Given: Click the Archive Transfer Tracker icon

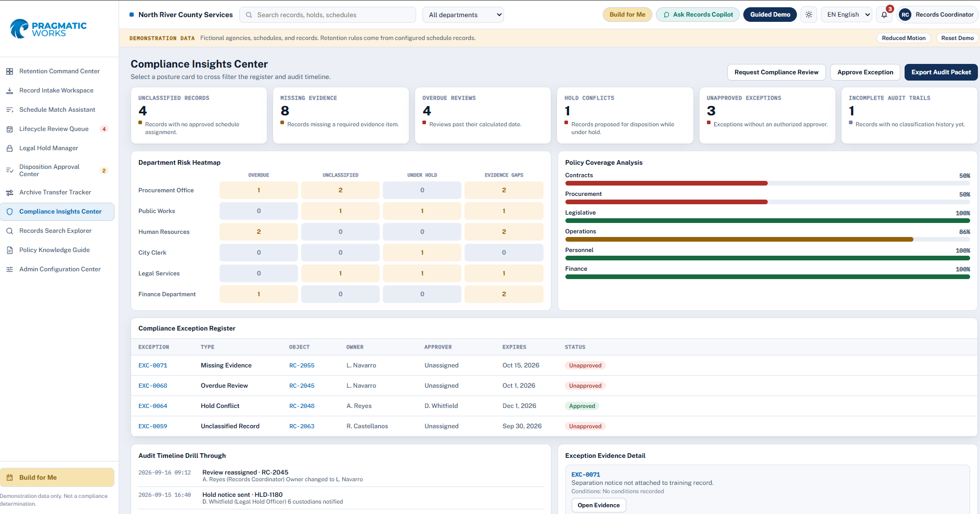Looking at the screenshot, I should [9, 192].
